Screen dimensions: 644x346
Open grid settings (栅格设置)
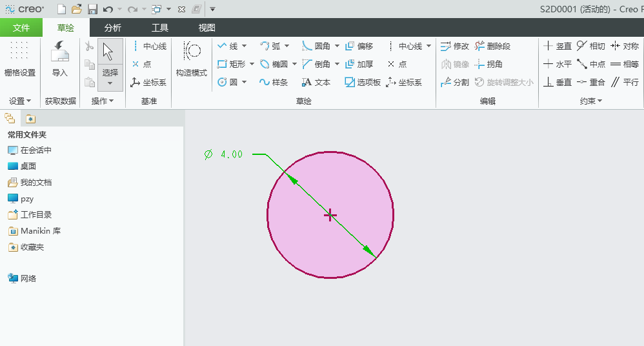coord(20,59)
